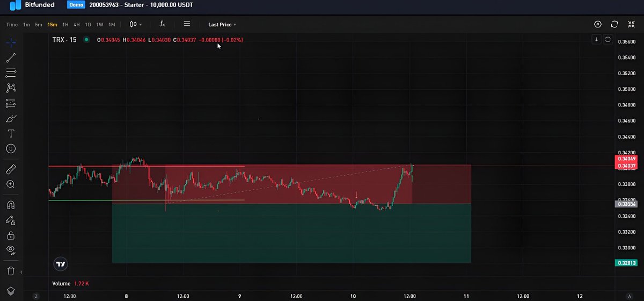This screenshot has width=644, height=301.
Task: Hide all drawings with eye icon
Action: pos(11,249)
